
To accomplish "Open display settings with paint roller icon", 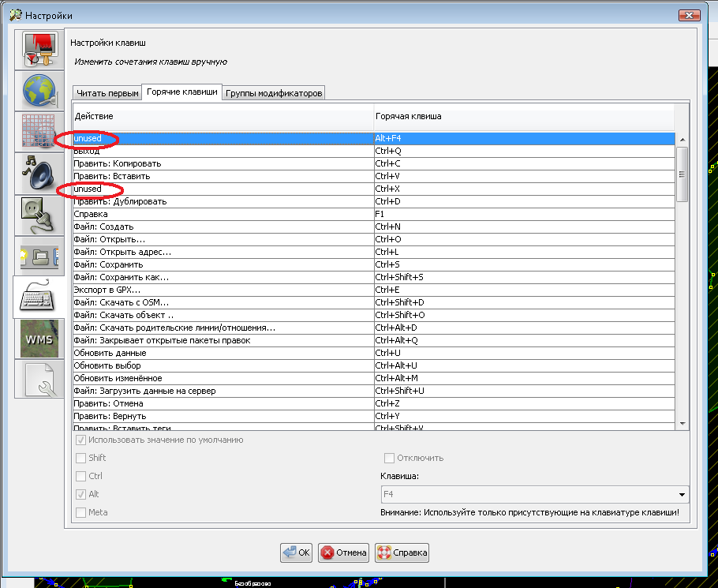I will (39, 50).
